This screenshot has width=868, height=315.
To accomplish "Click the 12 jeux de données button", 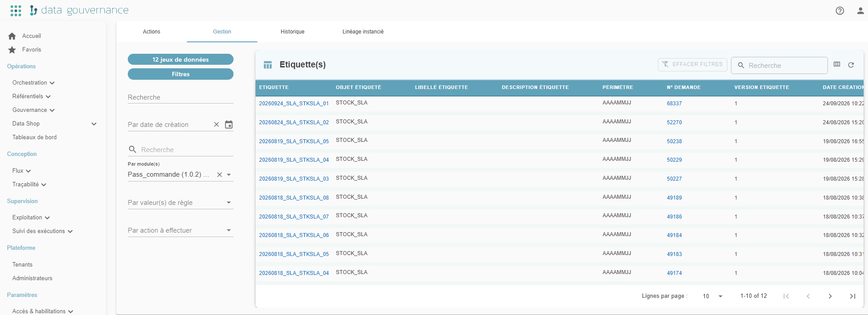I will tap(181, 59).
